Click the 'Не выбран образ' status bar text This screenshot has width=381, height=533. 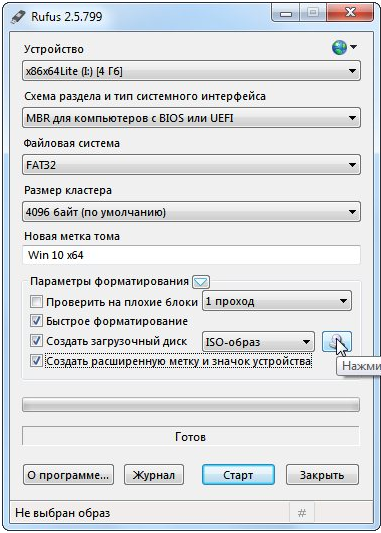coord(63,513)
